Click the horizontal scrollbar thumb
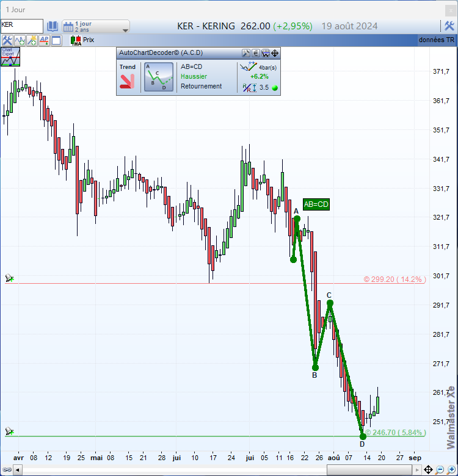 369,470
